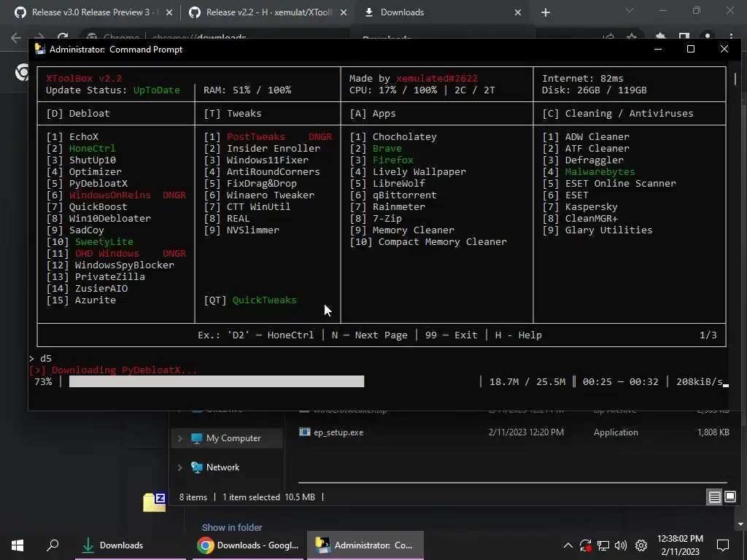Click H - Help hint
Viewport: 747px width, 560px height.
pos(519,335)
